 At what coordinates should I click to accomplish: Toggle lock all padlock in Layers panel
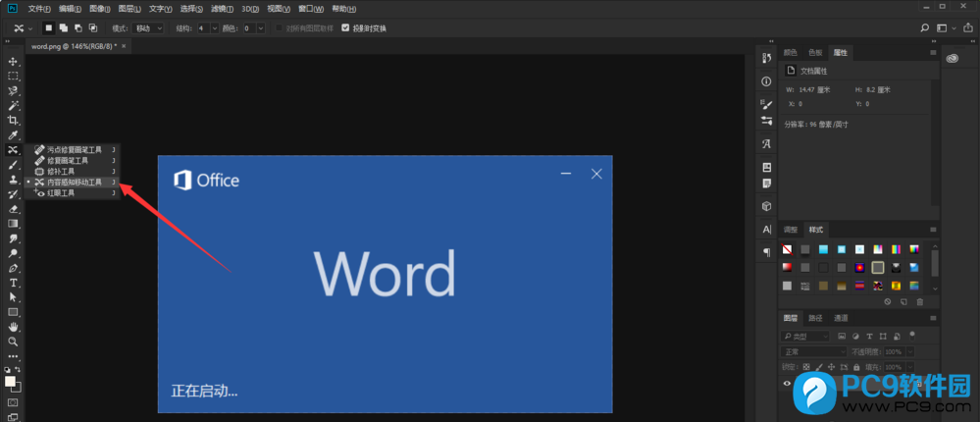point(856,367)
